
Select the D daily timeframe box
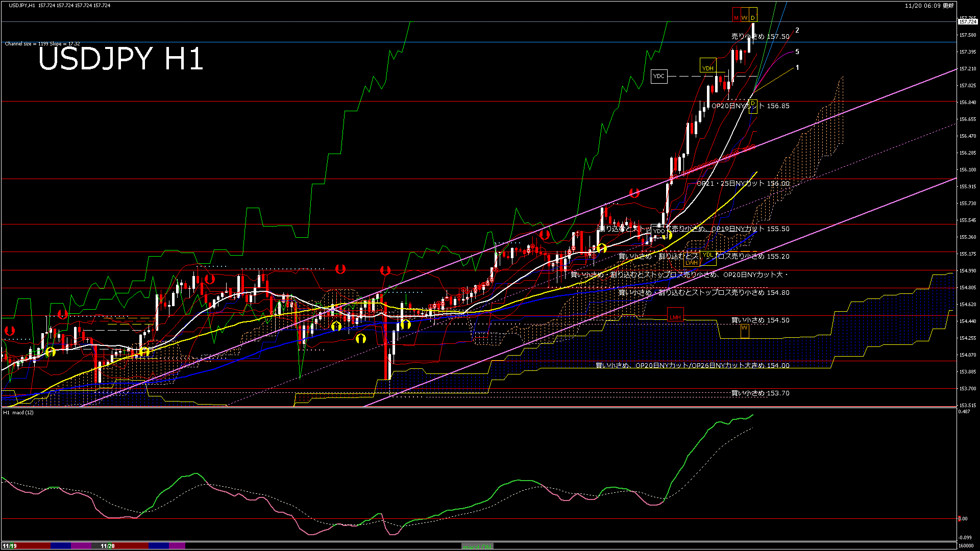click(752, 17)
